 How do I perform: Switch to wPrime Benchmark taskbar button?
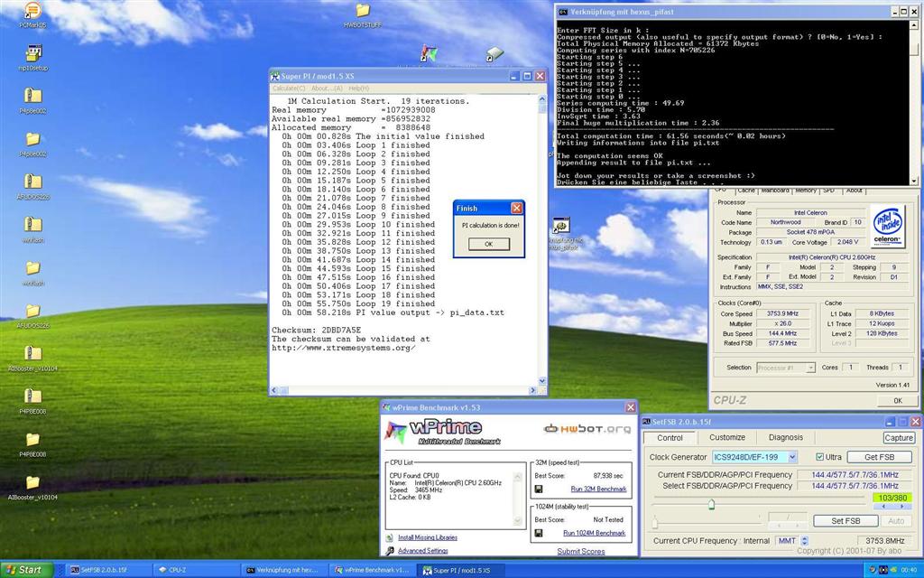tap(372, 571)
